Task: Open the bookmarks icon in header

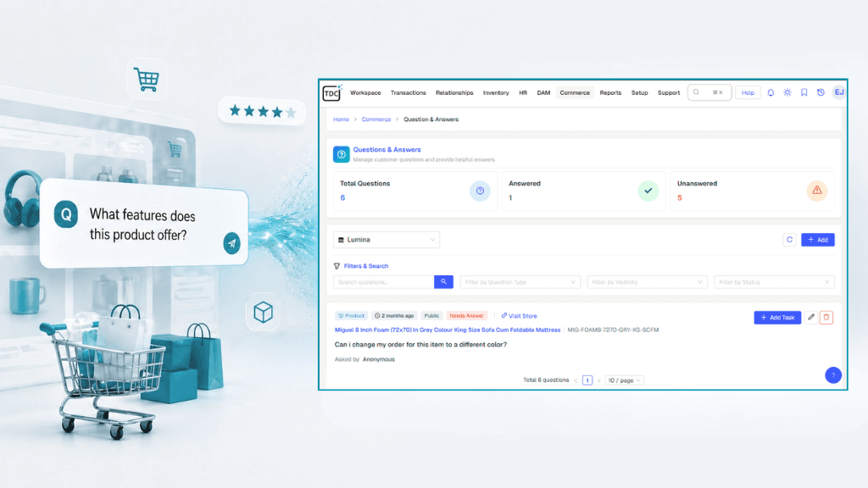Action: click(x=804, y=93)
